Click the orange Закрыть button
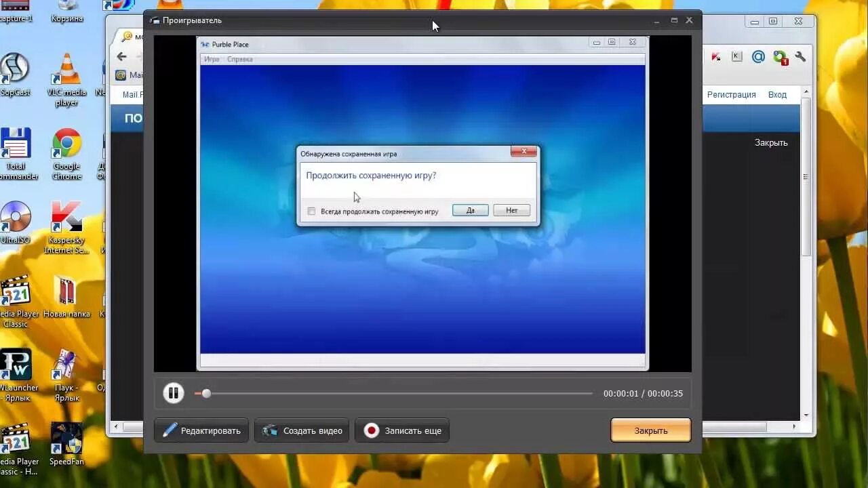 651,430
